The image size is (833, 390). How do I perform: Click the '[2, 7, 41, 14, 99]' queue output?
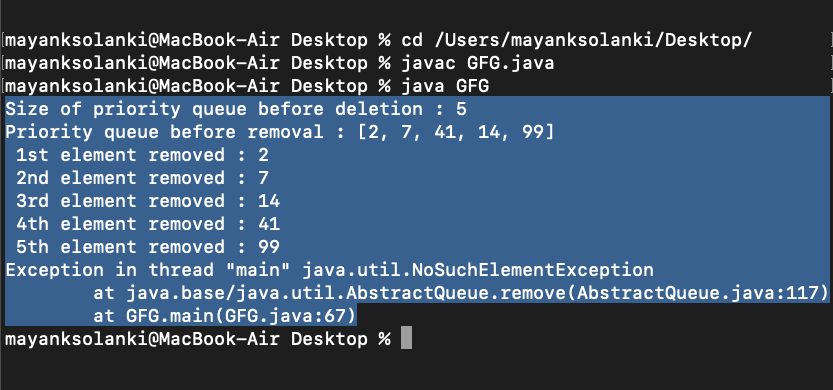point(456,132)
